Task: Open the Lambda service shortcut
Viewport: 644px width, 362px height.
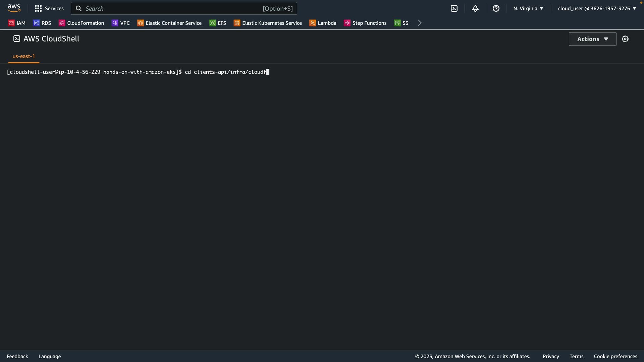Action: tap(323, 23)
